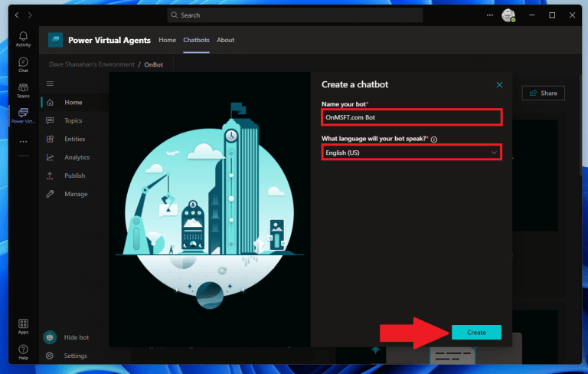Click Dave Shanahan's Environment breadcrumb
Viewport: 588px width, 374px height.
point(92,64)
